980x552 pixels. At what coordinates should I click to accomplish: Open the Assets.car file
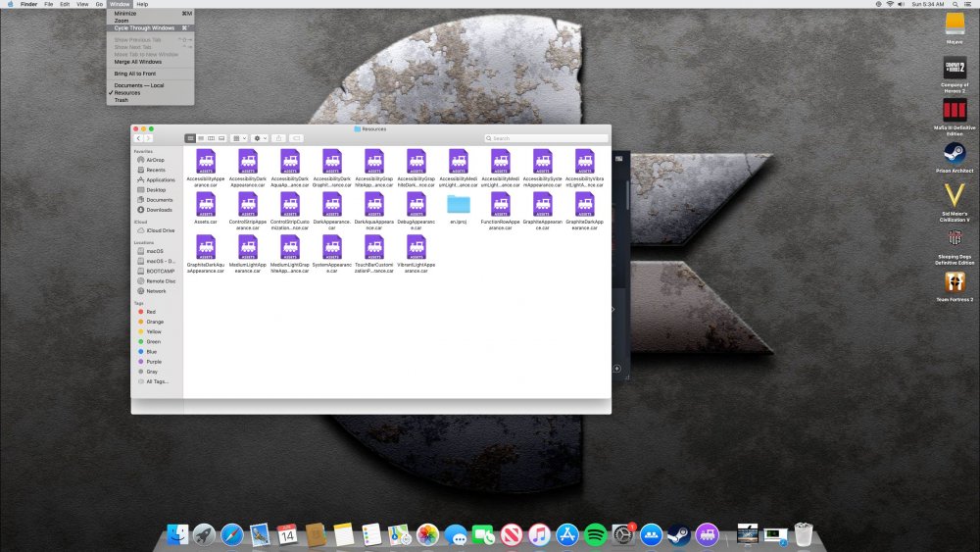point(206,204)
